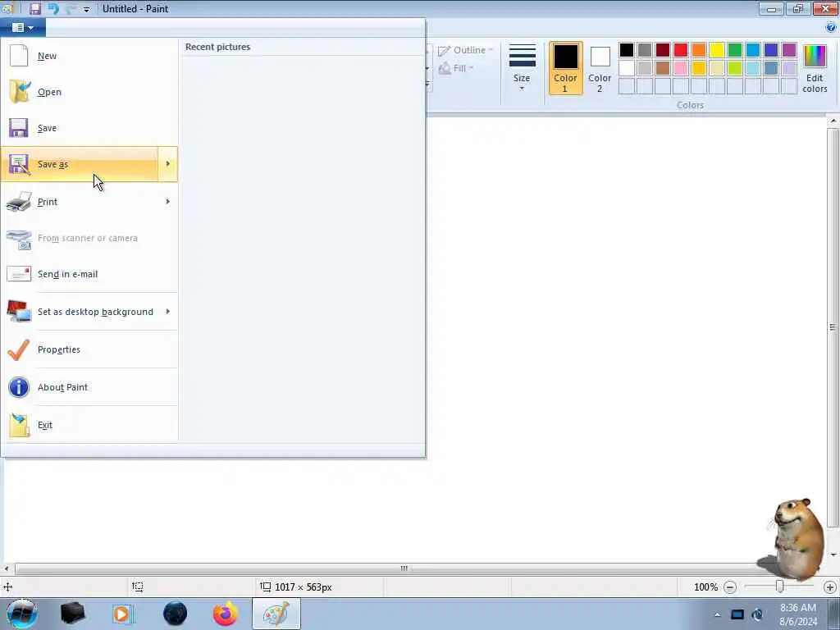Click the black box taskbar icon
The image size is (840, 630).
coord(72,614)
